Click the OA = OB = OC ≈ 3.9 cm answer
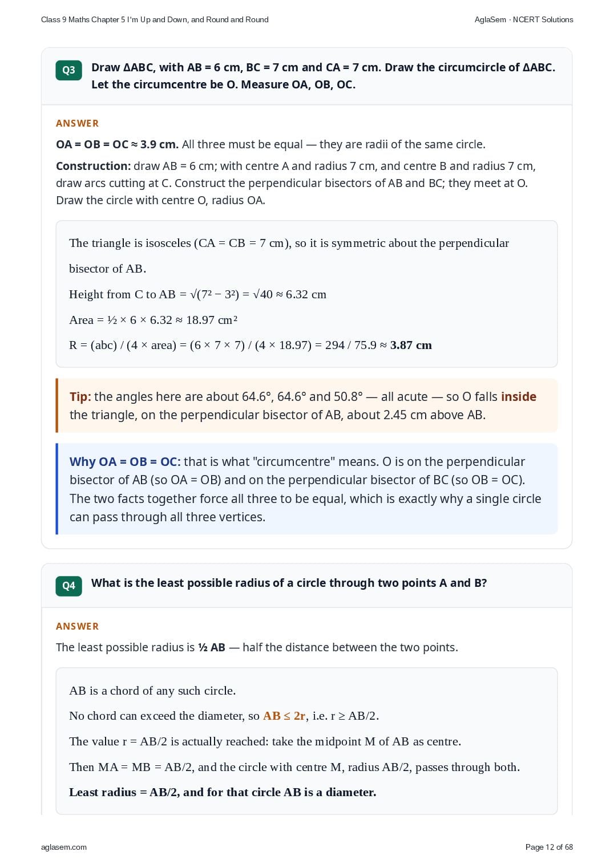The height and width of the screenshot is (868, 614). pos(117,144)
